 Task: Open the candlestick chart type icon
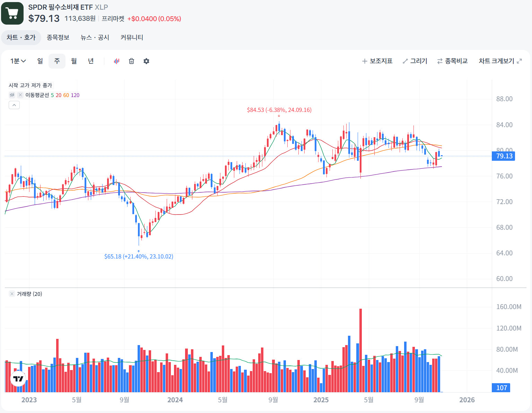tap(116, 61)
